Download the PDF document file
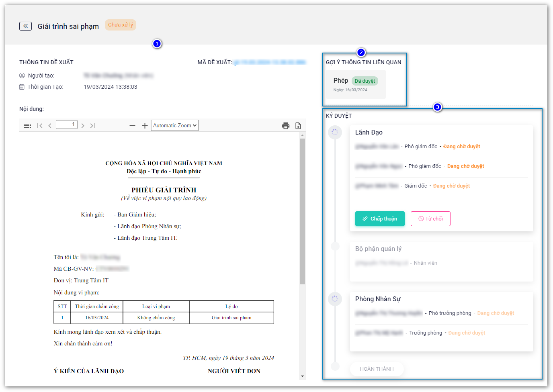This screenshot has width=553, height=392. coord(298,126)
